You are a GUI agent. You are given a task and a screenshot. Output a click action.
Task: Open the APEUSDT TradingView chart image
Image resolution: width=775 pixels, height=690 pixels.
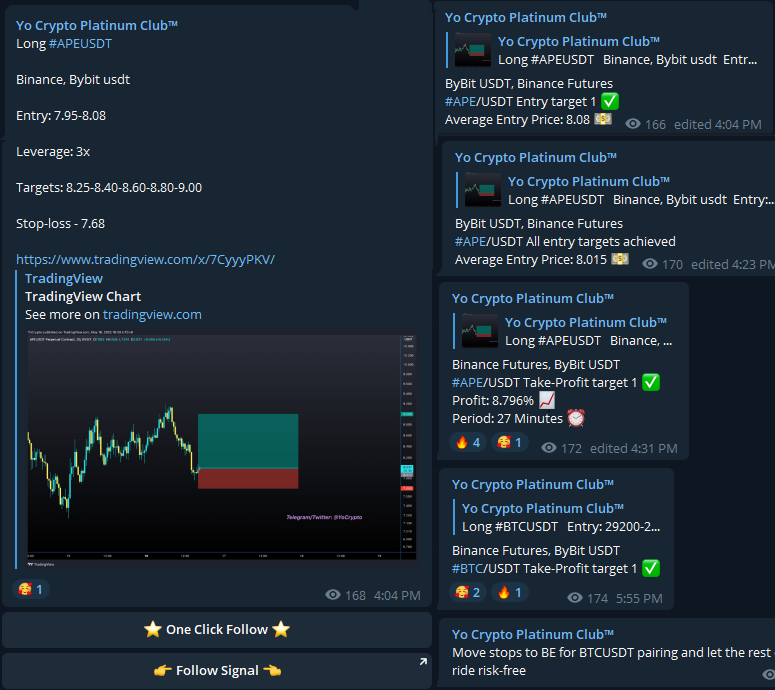click(x=222, y=448)
